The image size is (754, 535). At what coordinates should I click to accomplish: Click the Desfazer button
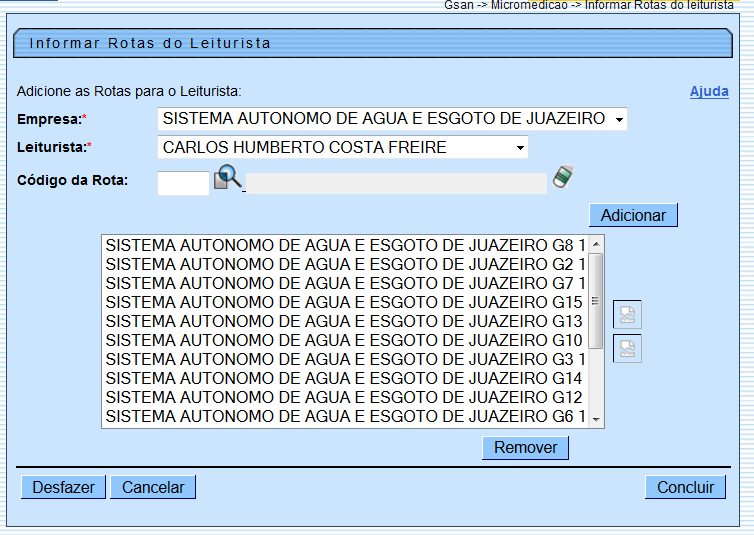tap(63, 487)
